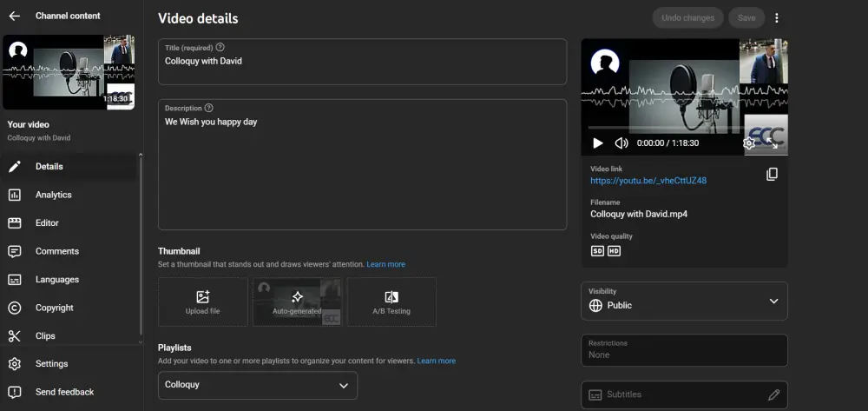Play the video in the preview player

point(597,143)
